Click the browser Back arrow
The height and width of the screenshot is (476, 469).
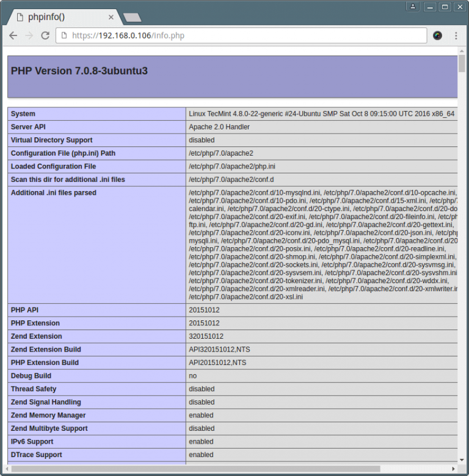(13, 36)
